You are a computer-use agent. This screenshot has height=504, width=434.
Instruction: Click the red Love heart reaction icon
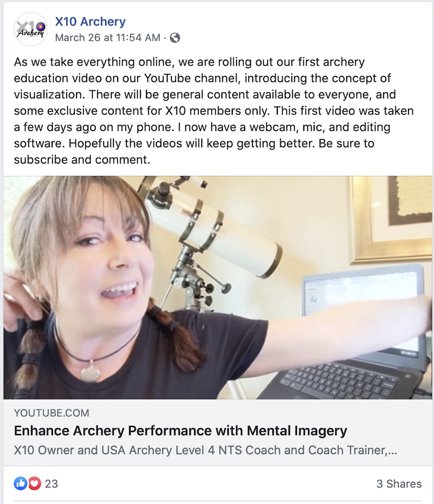click(35, 483)
